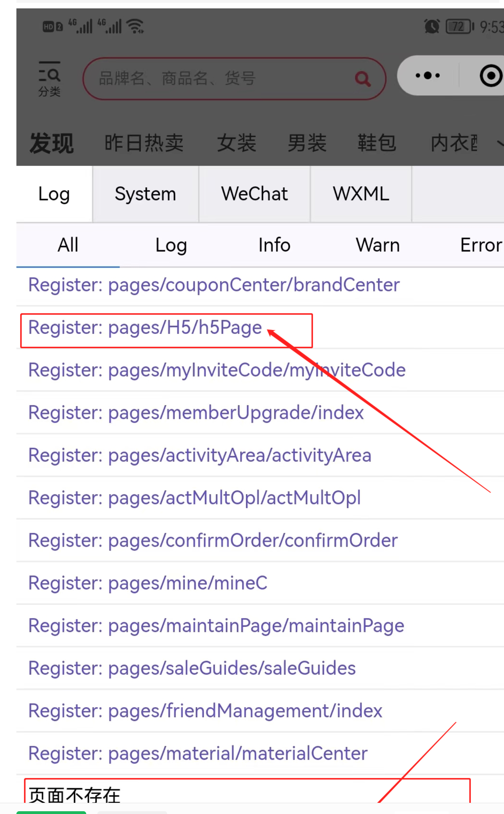The image size is (504, 814).
Task: Select the 内衣 category tab
Action: pyautogui.click(x=454, y=143)
